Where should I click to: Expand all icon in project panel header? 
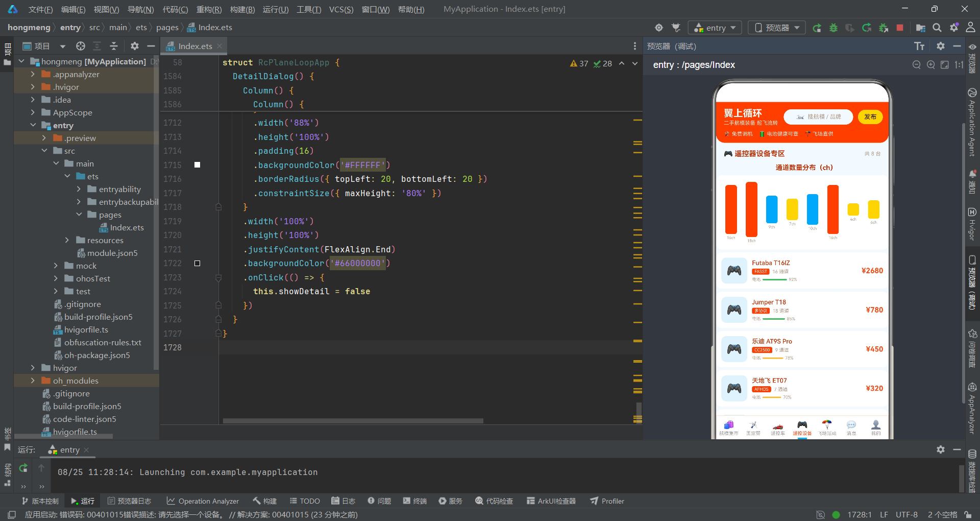click(97, 46)
